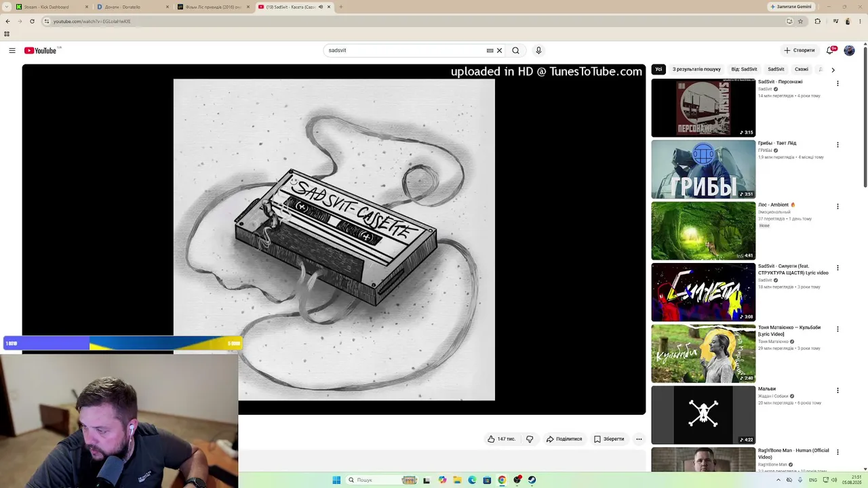Viewport: 868px width, 488px height.
Task: Open options for Тоня Матвієнко — Кульбаби
Action: pos(837,329)
